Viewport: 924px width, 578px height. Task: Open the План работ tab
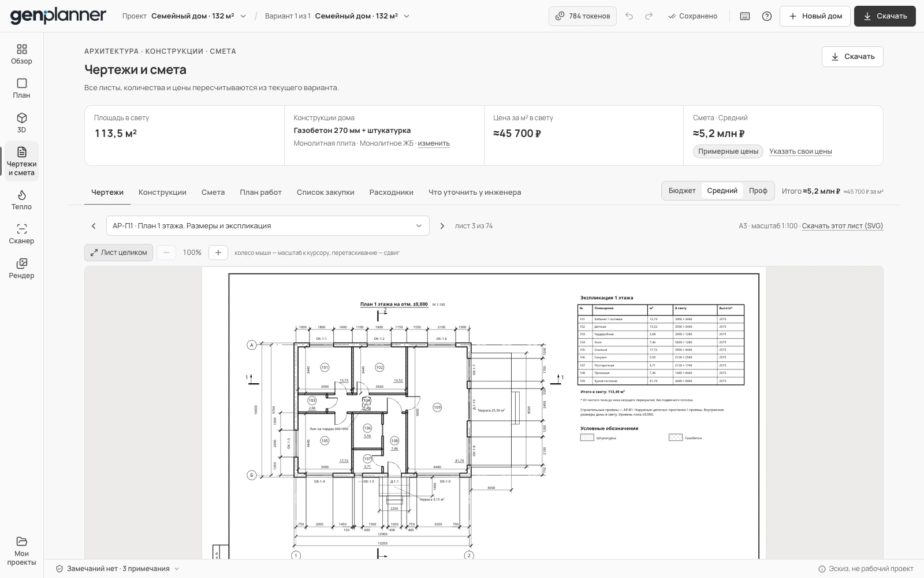(260, 192)
